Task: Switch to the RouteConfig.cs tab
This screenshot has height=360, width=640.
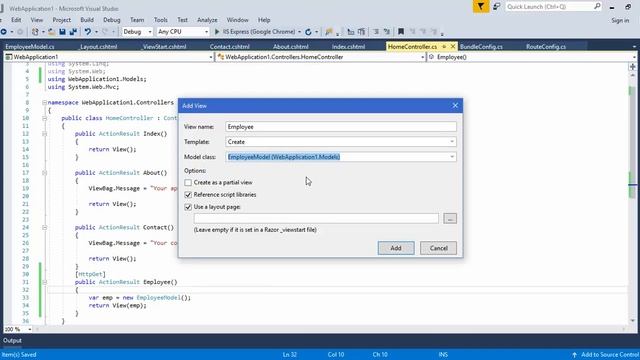Action: tap(546, 47)
